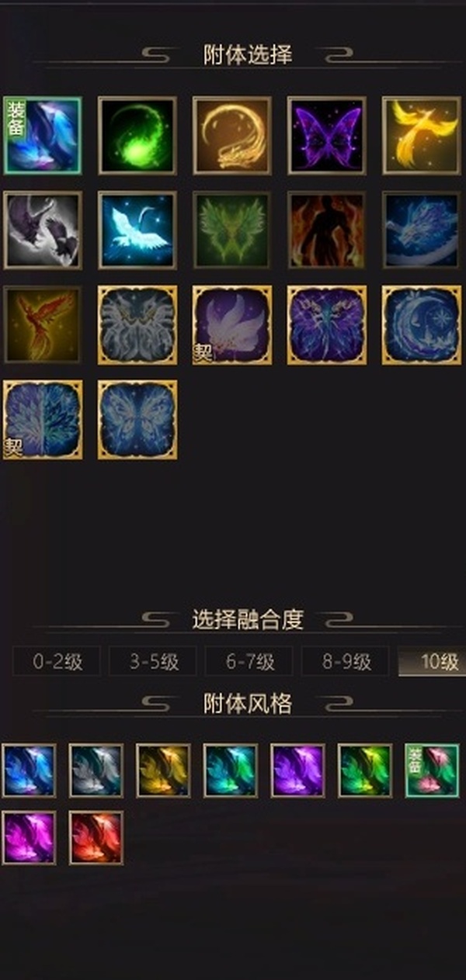Switch to 3-5级 fusion level

tap(153, 662)
